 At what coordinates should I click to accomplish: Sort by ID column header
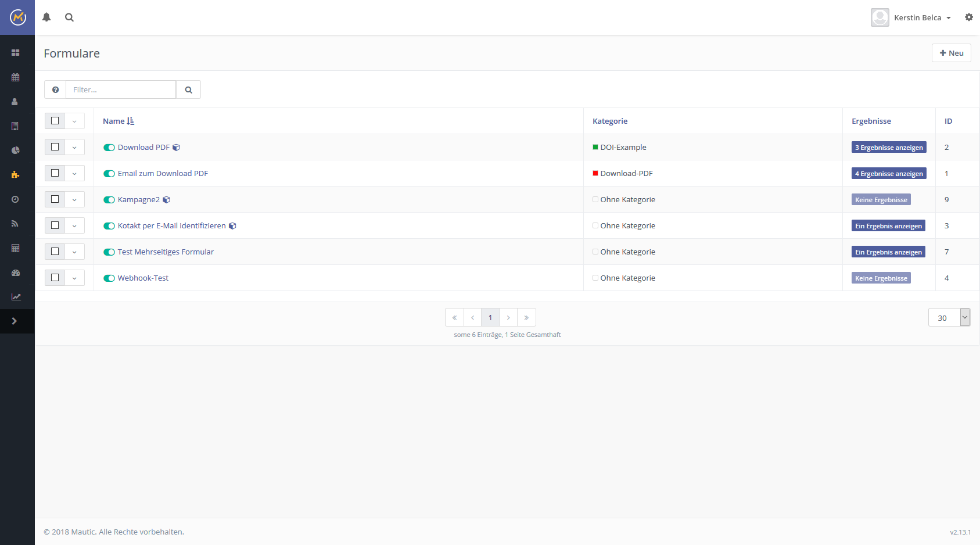point(948,121)
